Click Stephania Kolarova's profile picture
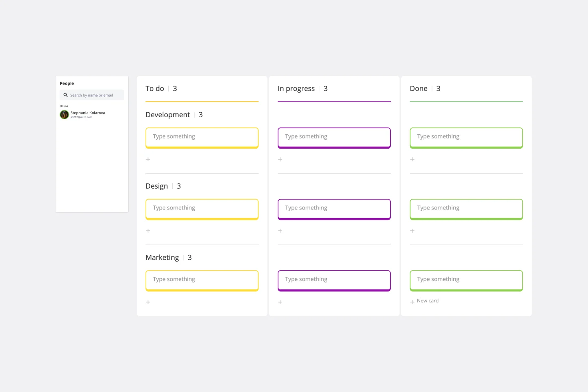The height and width of the screenshot is (392, 588). click(x=64, y=115)
